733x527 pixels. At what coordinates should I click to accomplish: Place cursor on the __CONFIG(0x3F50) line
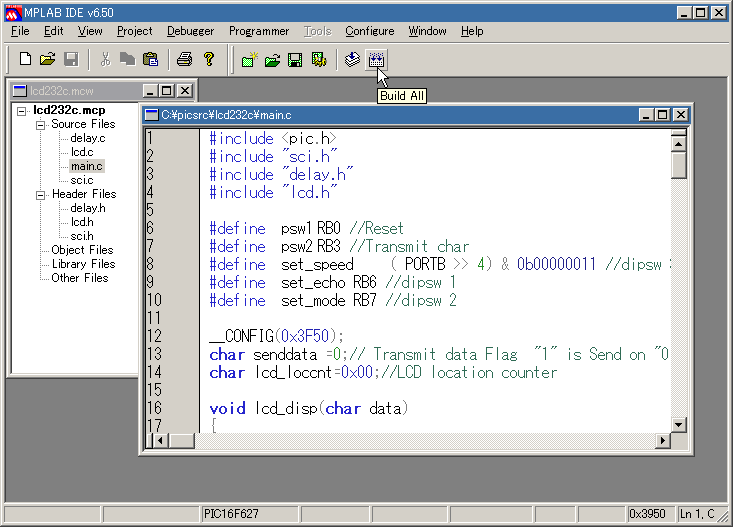point(276,336)
